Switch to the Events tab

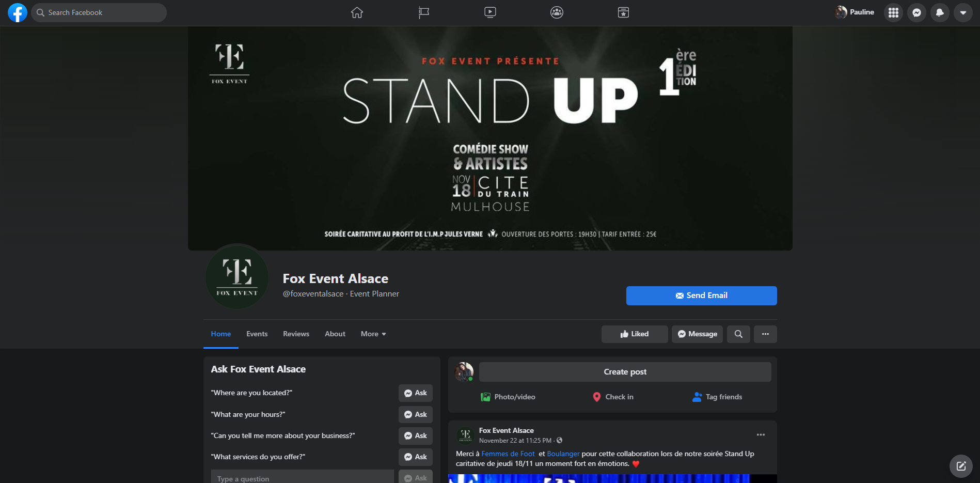(x=257, y=334)
